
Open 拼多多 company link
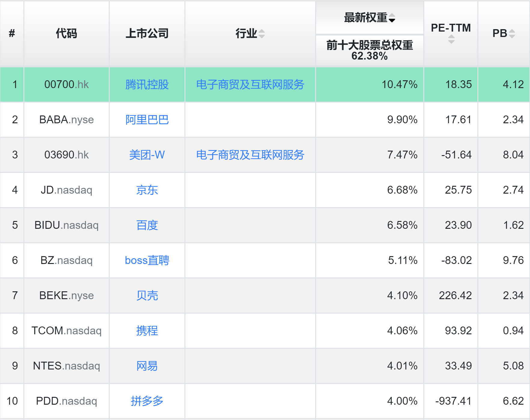pos(147,401)
